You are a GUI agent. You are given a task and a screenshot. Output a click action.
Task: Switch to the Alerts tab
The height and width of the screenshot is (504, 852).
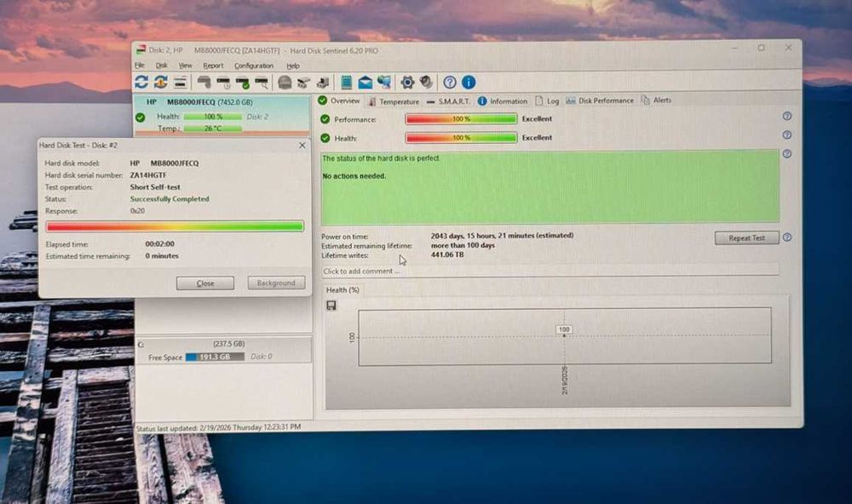(656, 100)
